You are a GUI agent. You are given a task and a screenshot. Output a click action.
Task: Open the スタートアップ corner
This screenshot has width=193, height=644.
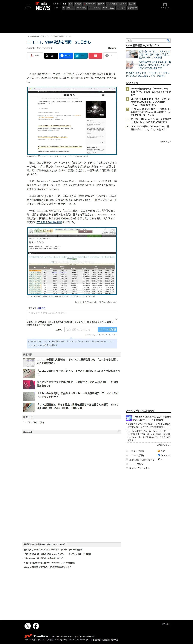[95, 8]
